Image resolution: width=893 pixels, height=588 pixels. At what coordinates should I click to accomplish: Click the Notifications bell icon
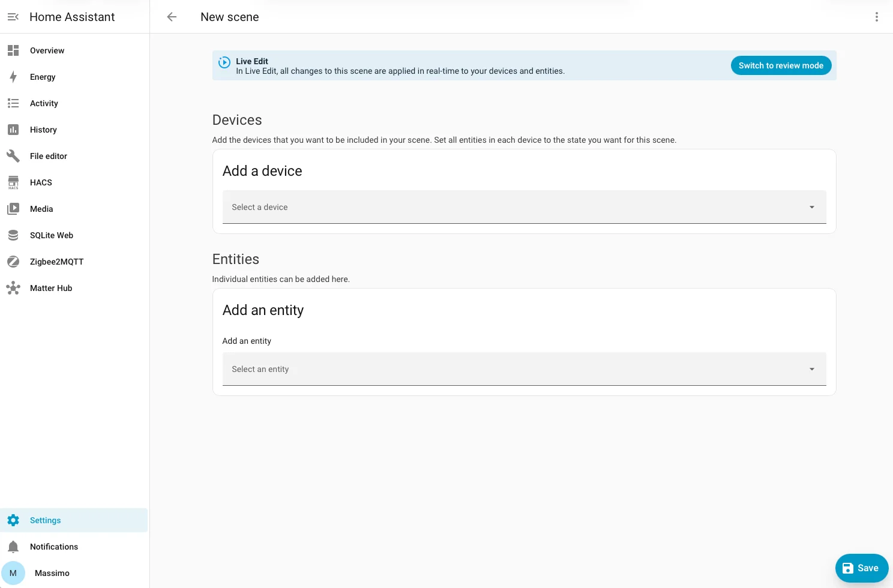point(13,547)
